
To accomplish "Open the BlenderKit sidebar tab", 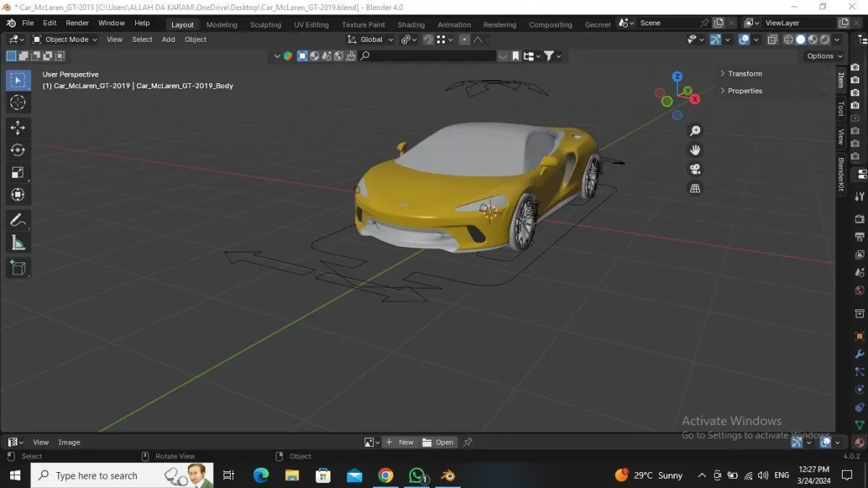I will [x=841, y=174].
